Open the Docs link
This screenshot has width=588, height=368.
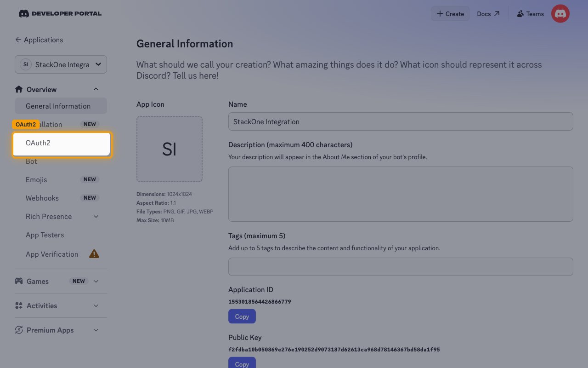click(488, 14)
